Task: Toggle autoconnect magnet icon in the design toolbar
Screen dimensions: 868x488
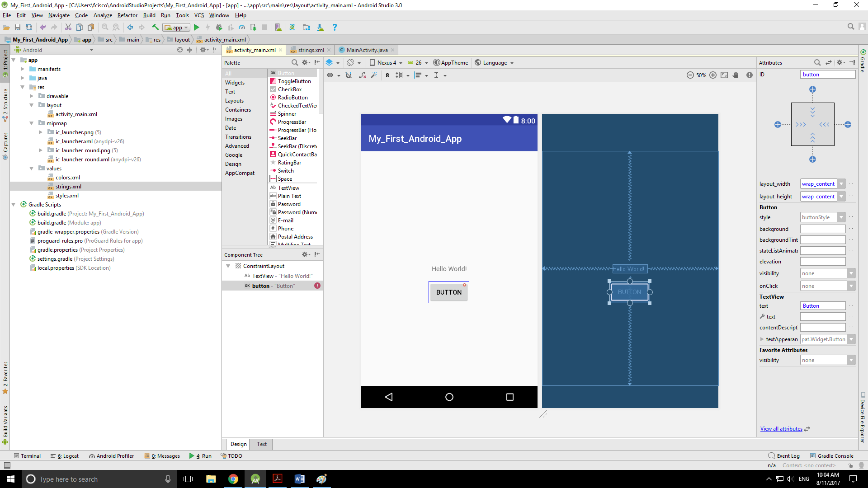Action: pyautogui.click(x=349, y=75)
